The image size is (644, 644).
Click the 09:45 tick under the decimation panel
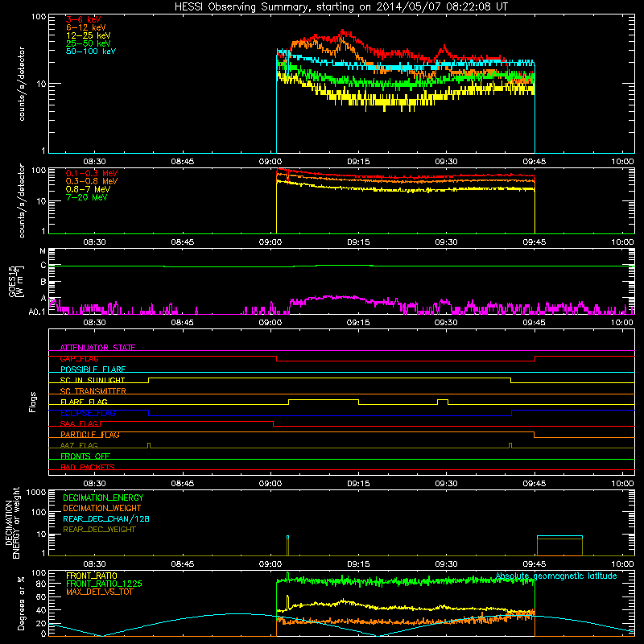(534, 564)
